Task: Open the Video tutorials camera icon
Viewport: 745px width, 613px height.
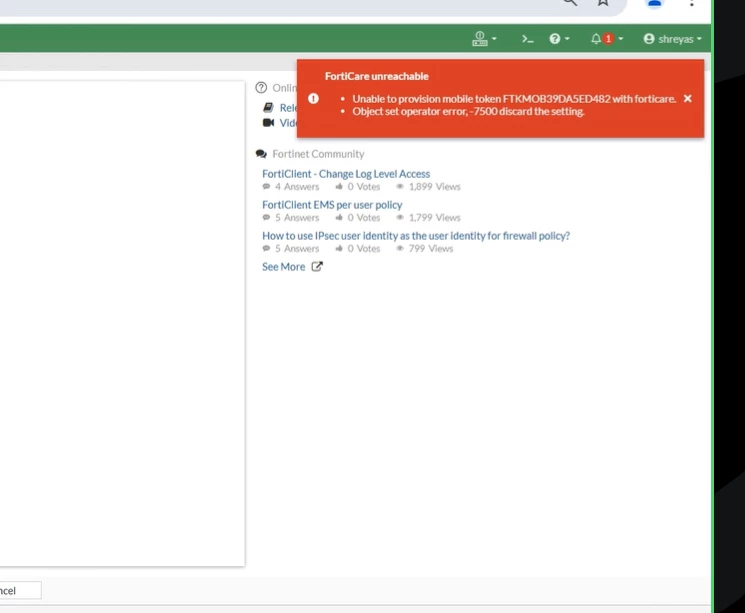Action: [268, 123]
